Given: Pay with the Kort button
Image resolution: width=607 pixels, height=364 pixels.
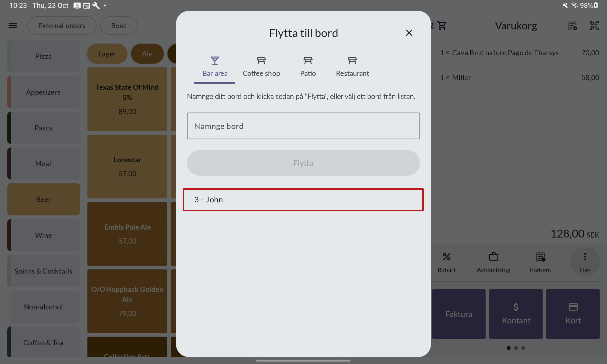Looking at the screenshot, I should (573, 314).
